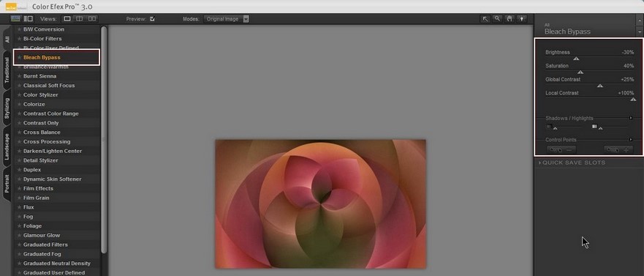Select the Graduated User Defined filter

[58, 273]
